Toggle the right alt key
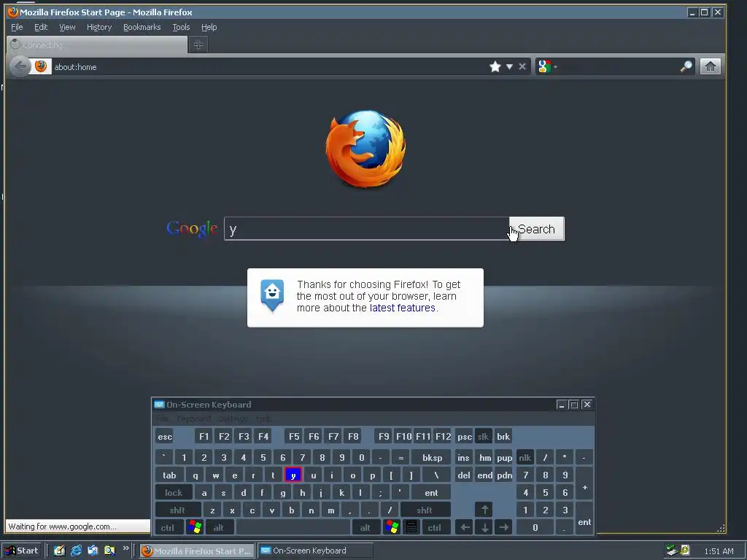Screen dimensions: 747x560 click(x=365, y=528)
